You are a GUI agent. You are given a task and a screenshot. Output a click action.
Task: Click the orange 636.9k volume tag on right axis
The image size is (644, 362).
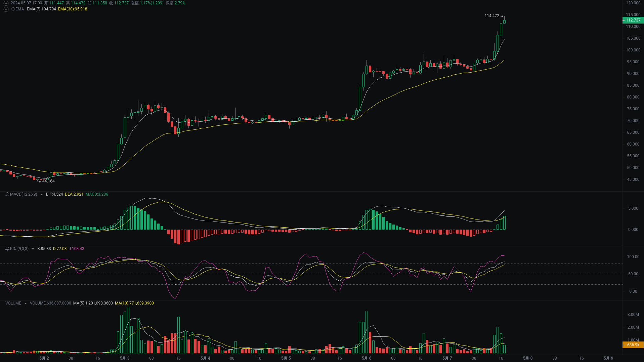coord(633,345)
